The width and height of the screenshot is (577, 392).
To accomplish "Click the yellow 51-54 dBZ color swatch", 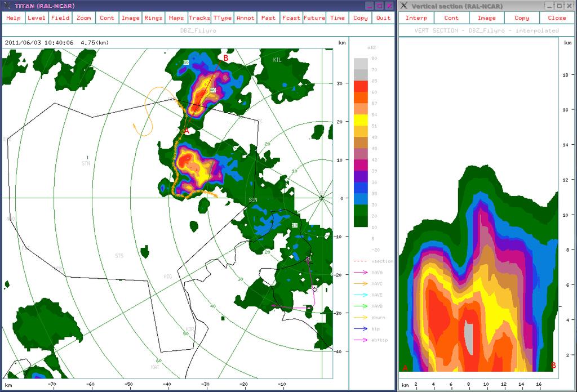I will 361,121.
